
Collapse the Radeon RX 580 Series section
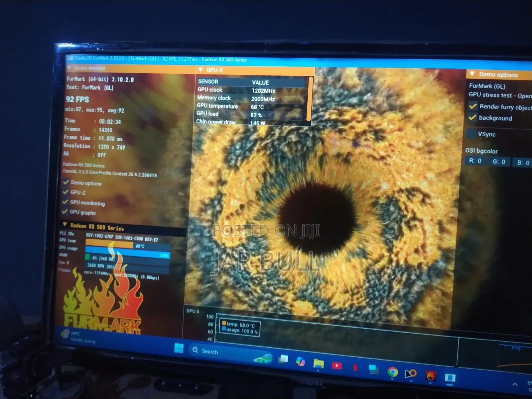point(65,224)
